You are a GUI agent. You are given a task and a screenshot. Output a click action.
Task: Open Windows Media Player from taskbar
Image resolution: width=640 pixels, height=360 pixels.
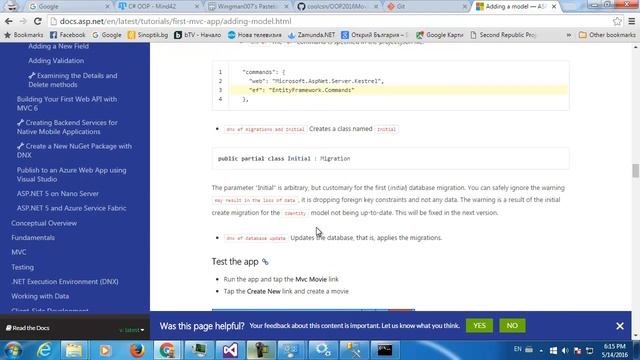pyautogui.click(x=105, y=350)
